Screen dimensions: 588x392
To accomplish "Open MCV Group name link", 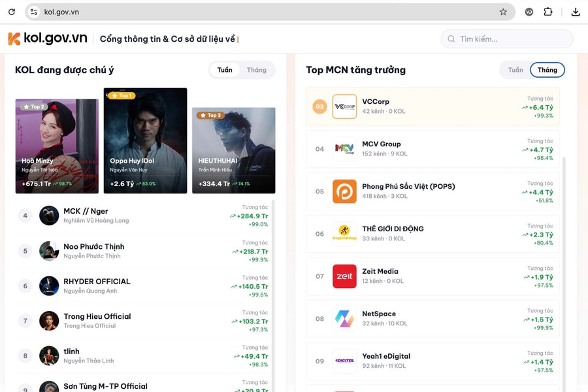I will (x=382, y=144).
